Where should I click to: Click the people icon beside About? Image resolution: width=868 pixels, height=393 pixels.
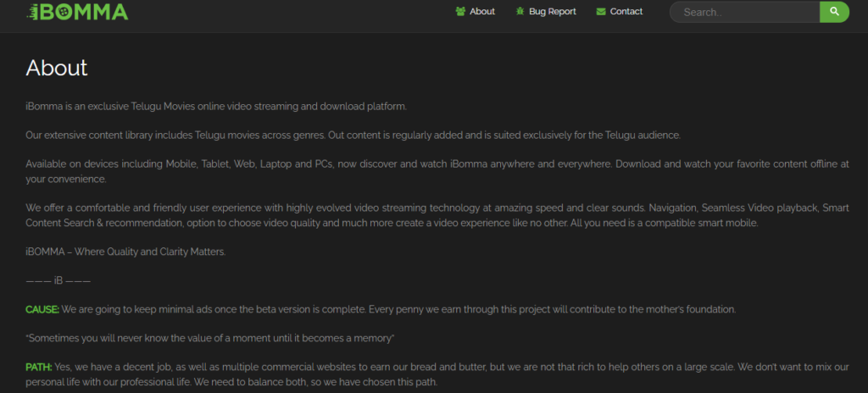(x=460, y=11)
